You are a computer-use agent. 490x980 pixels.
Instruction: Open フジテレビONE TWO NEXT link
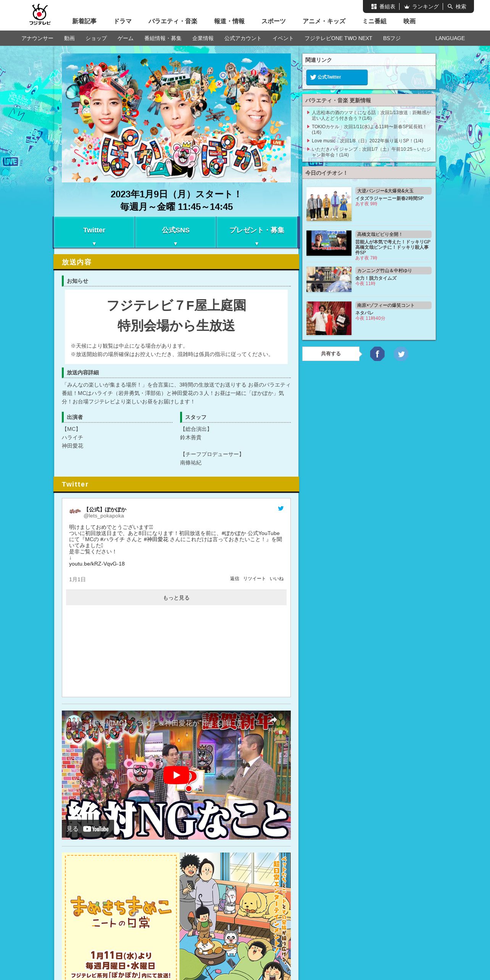(338, 38)
